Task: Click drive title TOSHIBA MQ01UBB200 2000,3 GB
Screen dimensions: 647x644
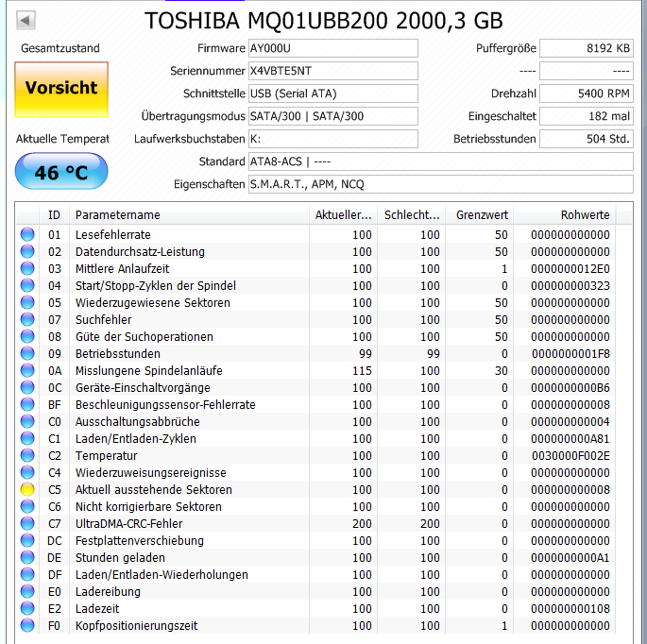Action: (x=324, y=21)
